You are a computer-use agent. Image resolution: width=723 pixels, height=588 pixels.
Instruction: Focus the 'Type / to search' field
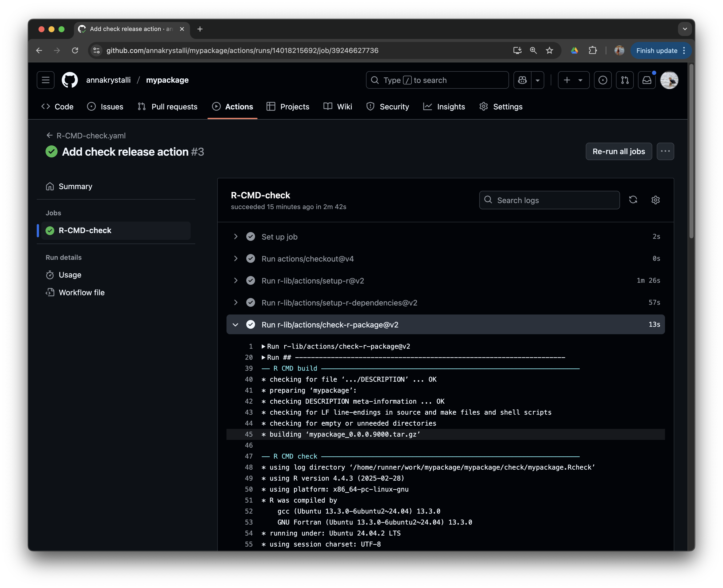tap(437, 80)
